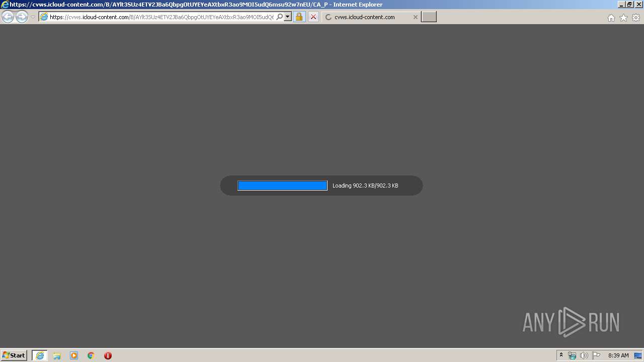Launch Windows Media Player from taskbar
Viewport: 644px width, 362px height.
click(x=74, y=355)
